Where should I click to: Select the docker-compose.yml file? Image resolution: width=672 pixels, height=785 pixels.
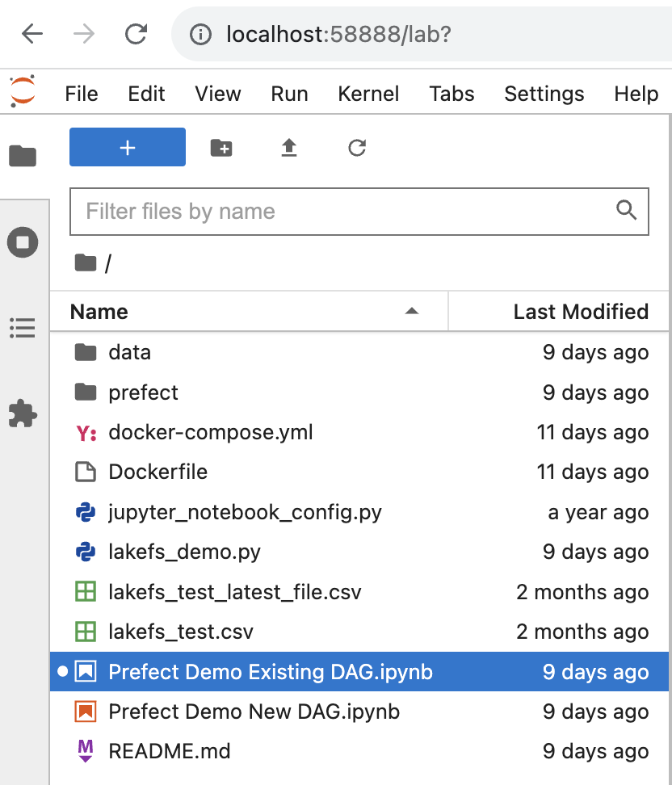[210, 432]
